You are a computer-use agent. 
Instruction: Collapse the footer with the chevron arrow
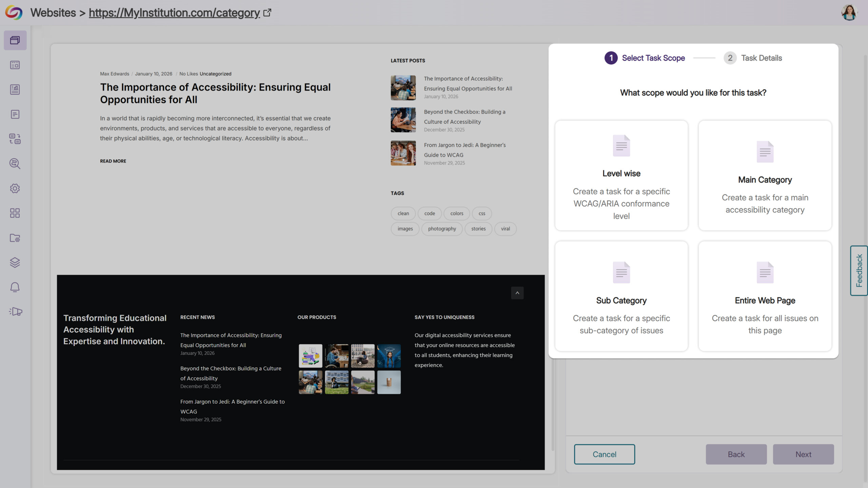tap(517, 293)
